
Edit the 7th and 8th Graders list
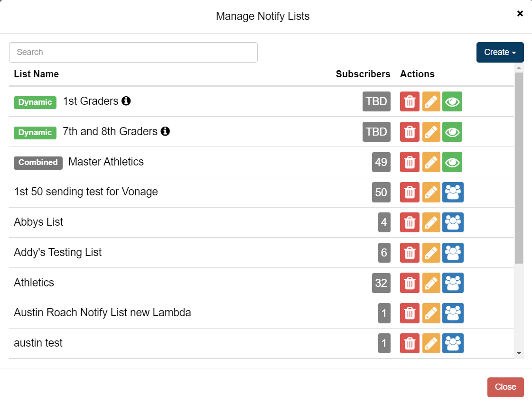431,132
